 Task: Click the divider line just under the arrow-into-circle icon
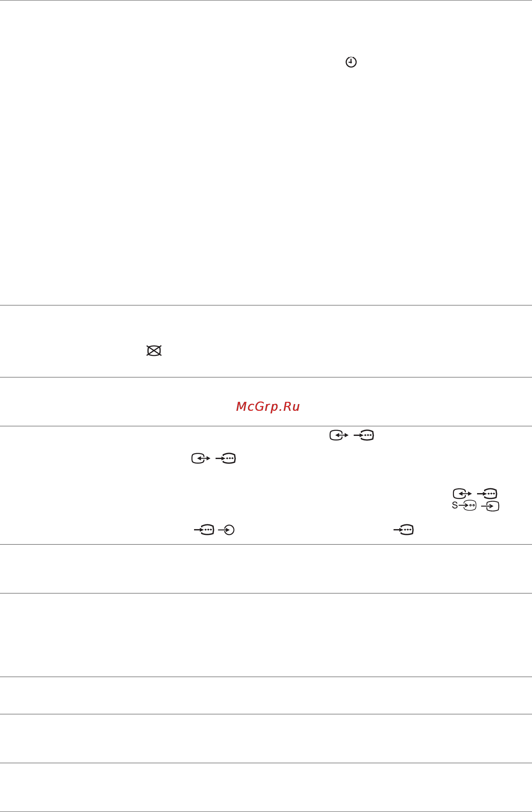(x=266, y=544)
